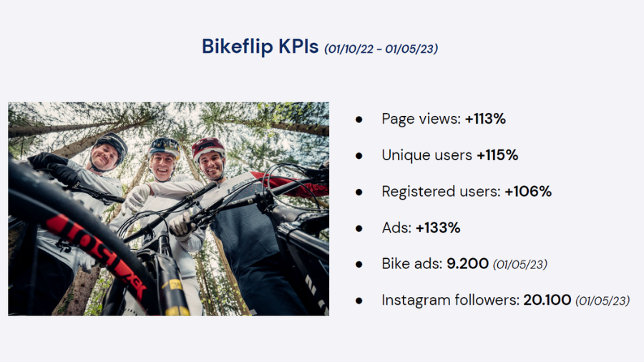This screenshot has height=362, width=644.
Task: Select the Ads: label in the fourth bullet
Action: (x=396, y=228)
